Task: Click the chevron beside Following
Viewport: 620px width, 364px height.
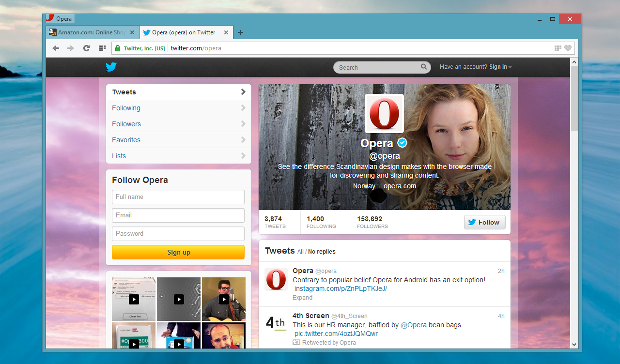Action: 243,108
